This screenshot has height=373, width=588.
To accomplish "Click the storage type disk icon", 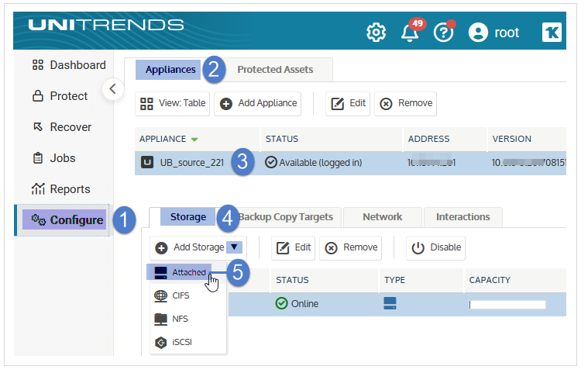I will click(x=390, y=304).
